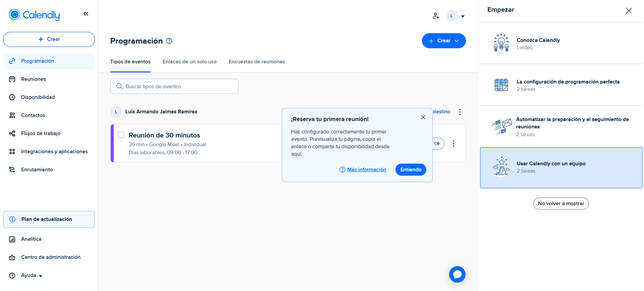Click the Flujos de trabajo nodes icon
The image size is (644, 291).
pos(12,133)
